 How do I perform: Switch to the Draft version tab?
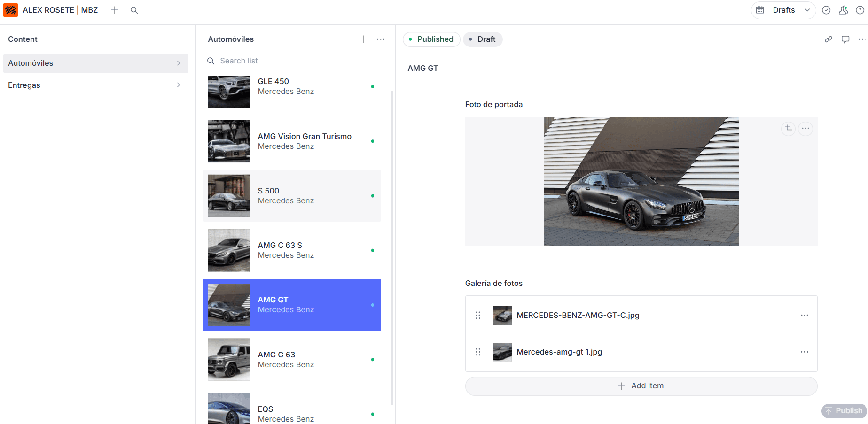tap(483, 39)
